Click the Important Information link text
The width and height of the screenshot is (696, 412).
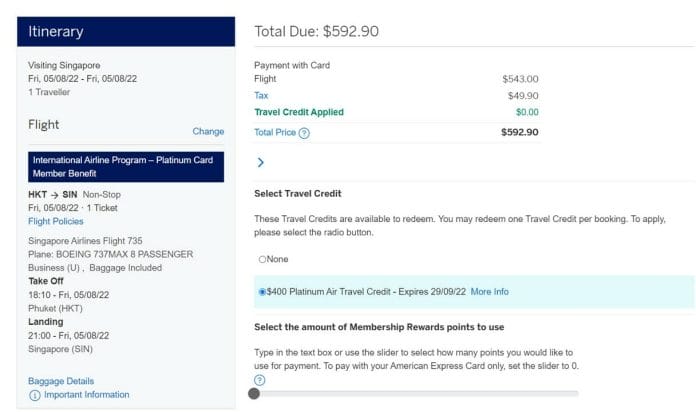click(87, 394)
